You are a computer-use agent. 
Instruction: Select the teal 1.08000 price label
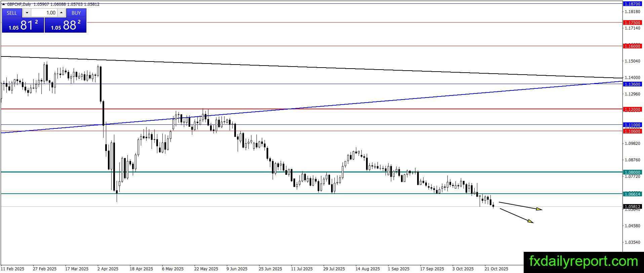tap(632, 172)
